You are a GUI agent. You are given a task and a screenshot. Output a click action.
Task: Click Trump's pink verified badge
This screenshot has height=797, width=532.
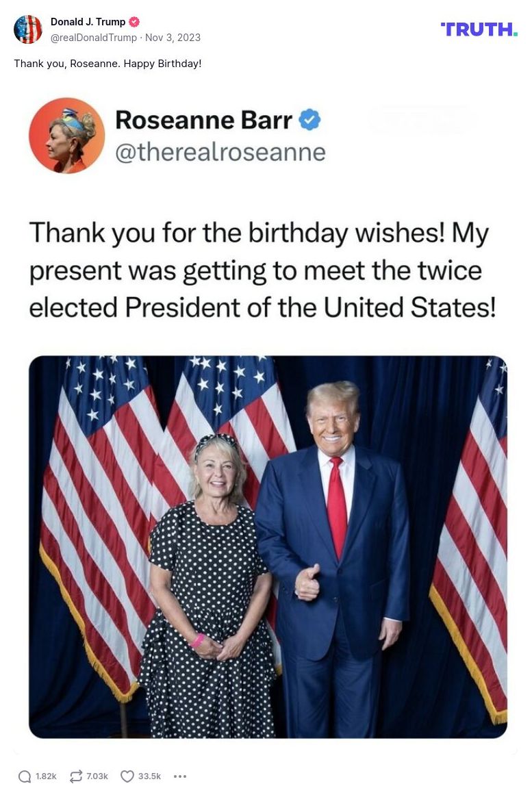(x=134, y=21)
